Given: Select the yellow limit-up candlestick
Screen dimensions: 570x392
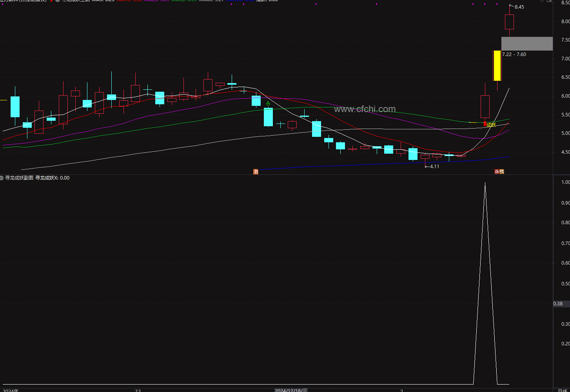Looking at the screenshot, I should (x=497, y=65).
